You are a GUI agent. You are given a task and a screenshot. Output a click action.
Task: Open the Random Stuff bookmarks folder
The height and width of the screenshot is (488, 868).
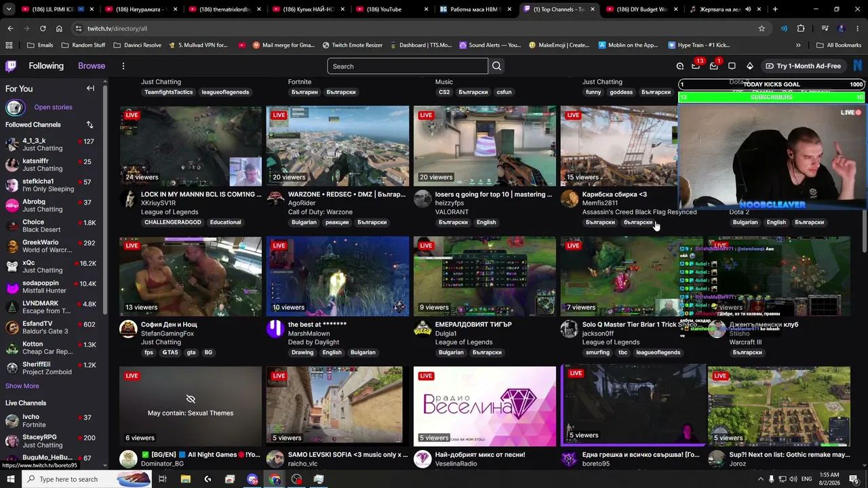tap(83, 45)
